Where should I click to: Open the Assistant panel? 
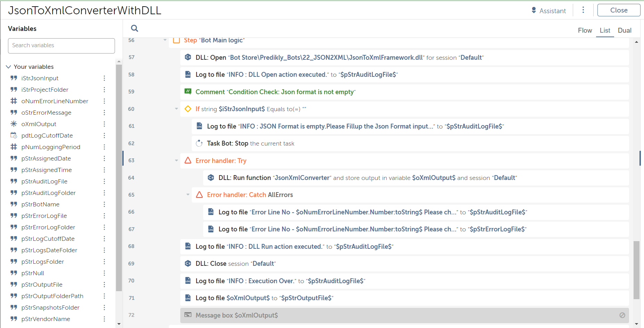(548, 11)
